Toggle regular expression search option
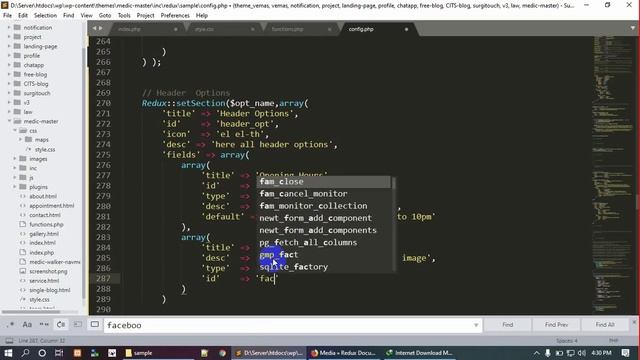This screenshot has height=360, width=640. 11,325
